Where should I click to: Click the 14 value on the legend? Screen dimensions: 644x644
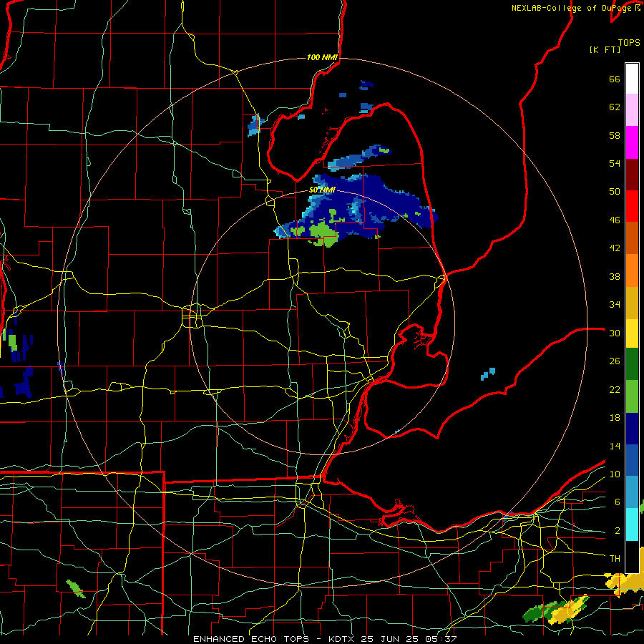615,446
